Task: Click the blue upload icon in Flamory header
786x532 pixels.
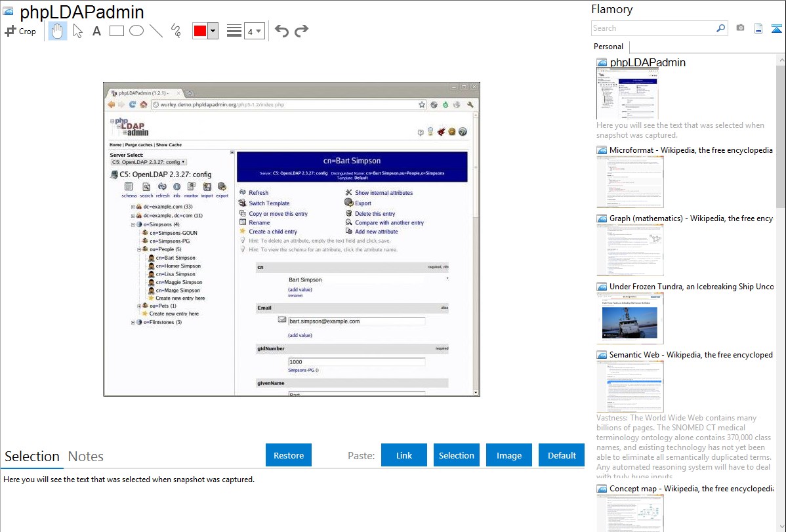Action: coord(776,29)
